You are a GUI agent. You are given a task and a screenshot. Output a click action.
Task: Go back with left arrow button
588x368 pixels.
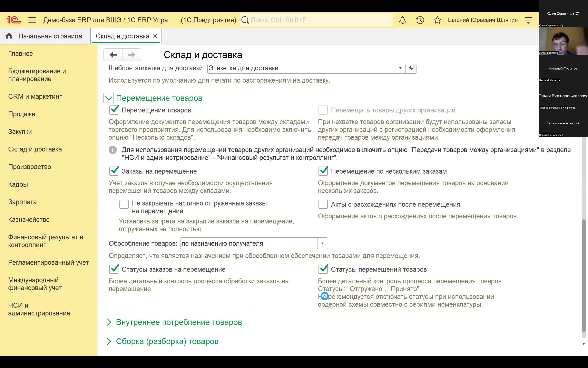pos(113,55)
